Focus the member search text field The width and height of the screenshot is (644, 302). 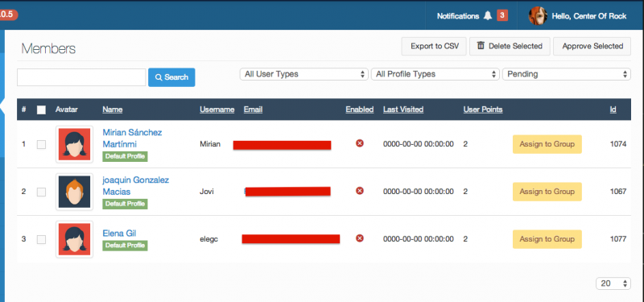81,77
